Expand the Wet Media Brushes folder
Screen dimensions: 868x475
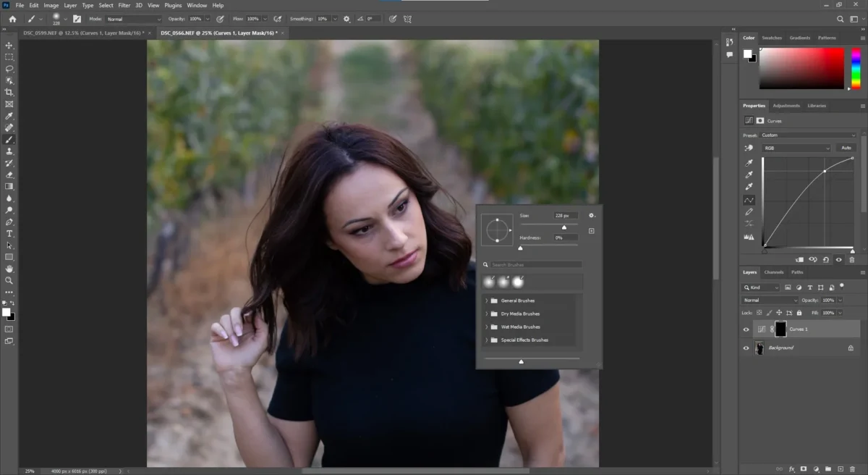point(487,327)
